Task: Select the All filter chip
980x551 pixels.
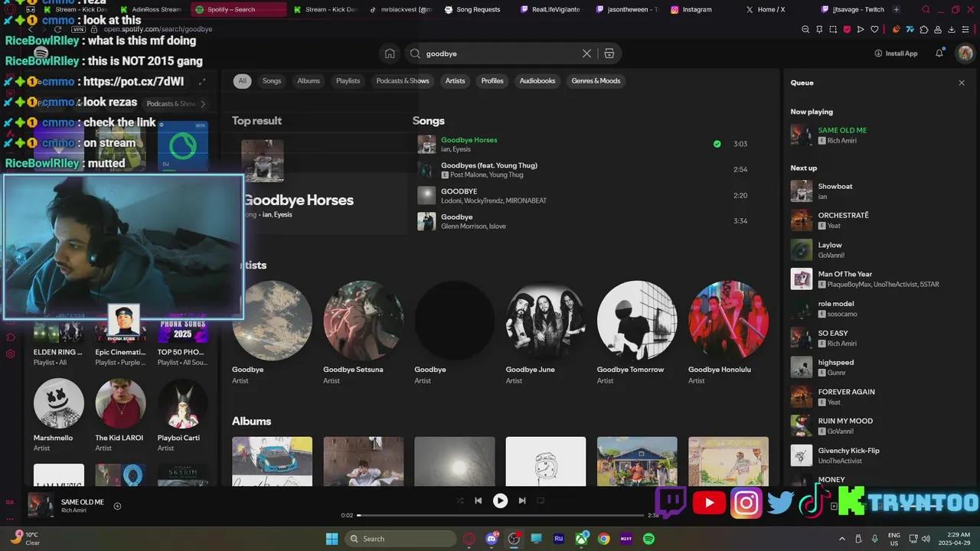Action: pyautogui.click(x=242, y=81)
